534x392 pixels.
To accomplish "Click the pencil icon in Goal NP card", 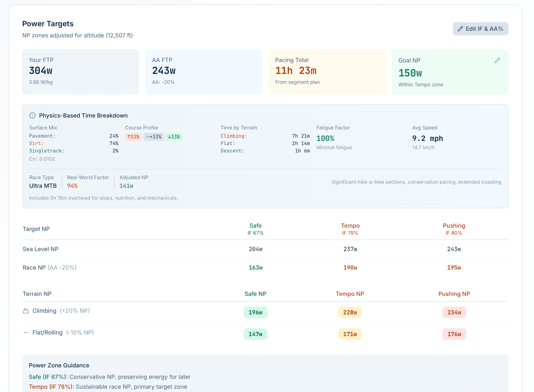I will [497, 61].
